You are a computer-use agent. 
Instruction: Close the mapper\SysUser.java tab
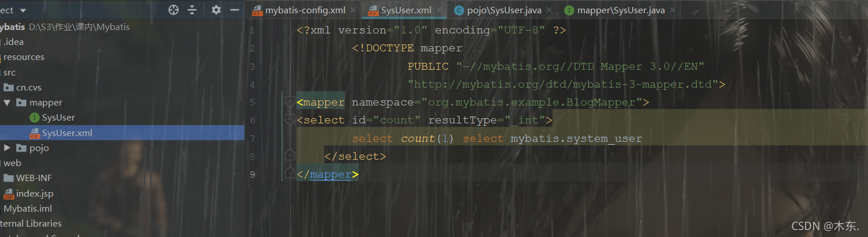(672, 10)
